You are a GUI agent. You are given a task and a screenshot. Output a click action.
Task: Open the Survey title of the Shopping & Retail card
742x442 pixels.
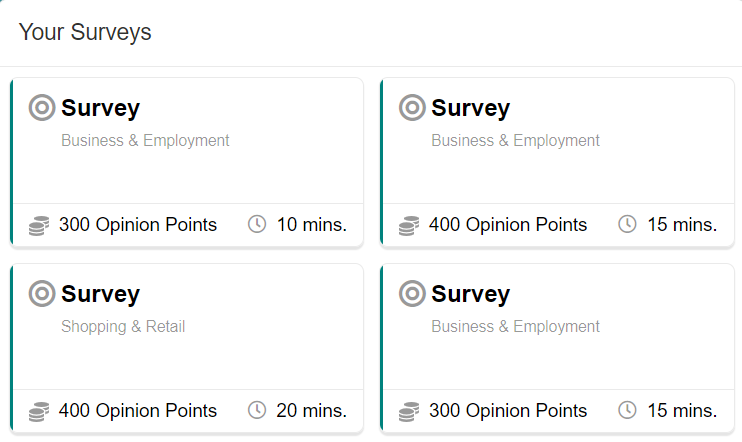tap(100, 294)
